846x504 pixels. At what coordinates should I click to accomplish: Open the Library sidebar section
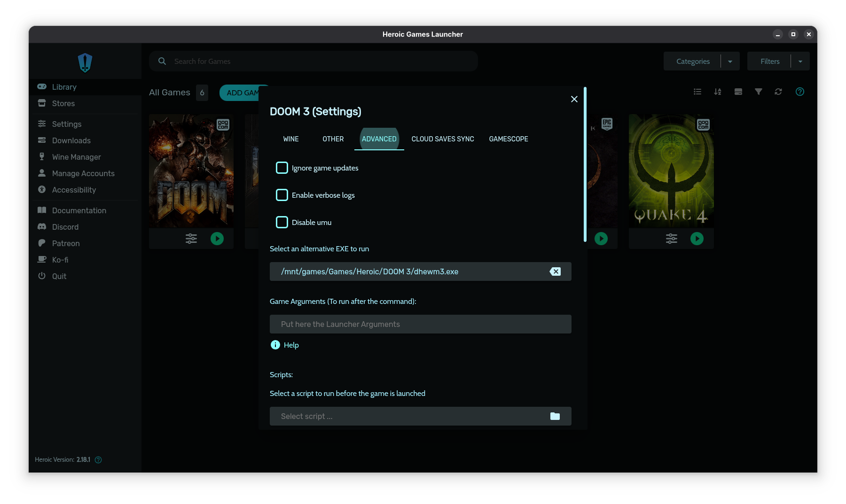point(85,87)
